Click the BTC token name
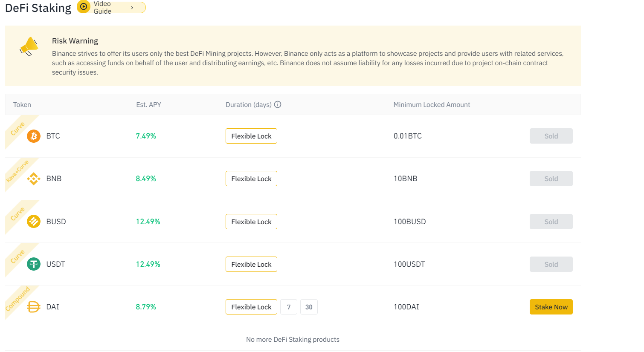The image size is (644, 352). pos(53,136)
